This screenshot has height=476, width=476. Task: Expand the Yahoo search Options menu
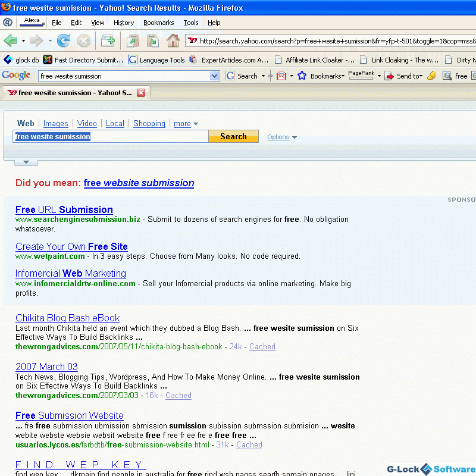pyautogui.click(x=281, y=137)
